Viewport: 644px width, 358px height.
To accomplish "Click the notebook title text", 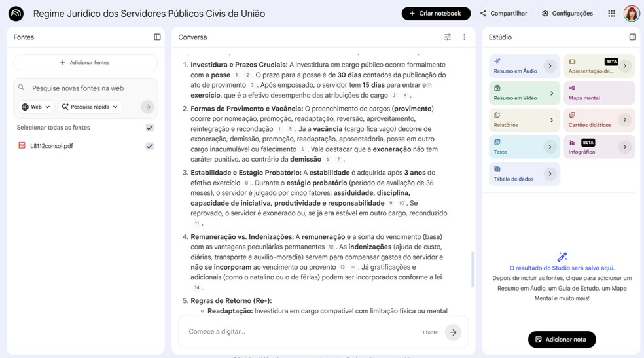I will [x=149, y=14].
